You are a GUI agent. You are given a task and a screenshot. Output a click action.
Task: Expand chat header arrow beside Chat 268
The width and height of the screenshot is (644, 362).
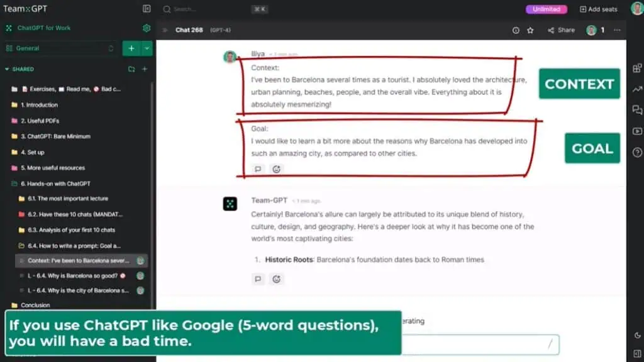(x=165, y=30)
